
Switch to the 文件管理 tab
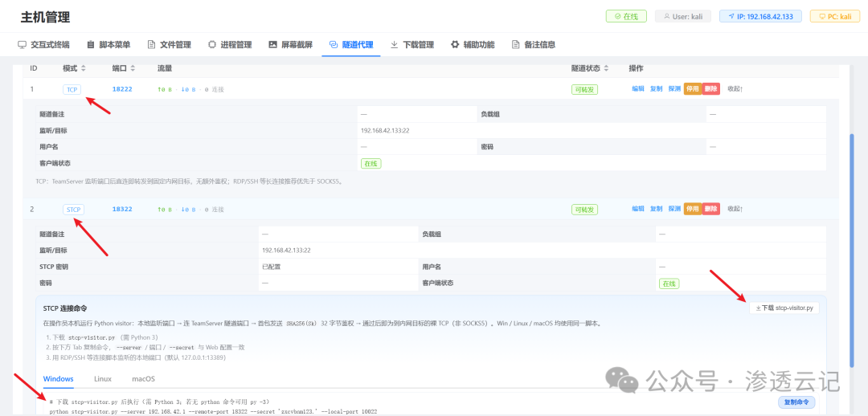click(x=170, y=45)
